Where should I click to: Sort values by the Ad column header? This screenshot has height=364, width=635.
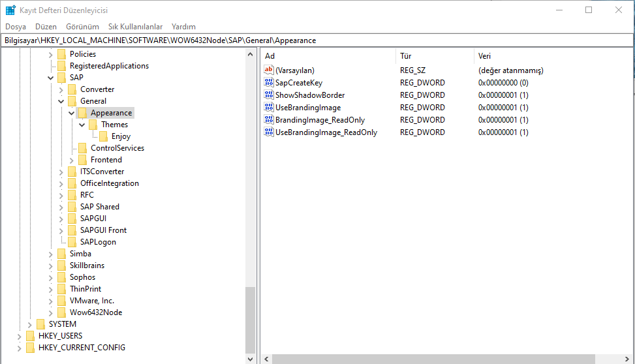pyautogui.click(x=328, y=56)
